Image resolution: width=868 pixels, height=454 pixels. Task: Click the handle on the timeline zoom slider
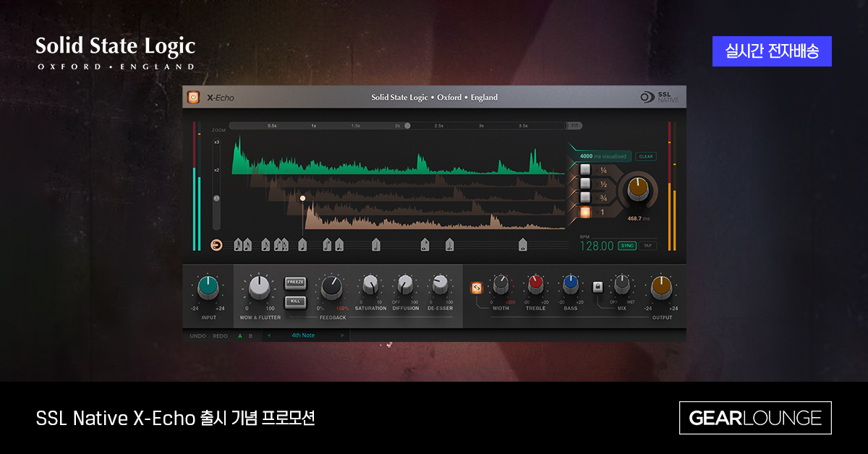(x=407, y=124)
